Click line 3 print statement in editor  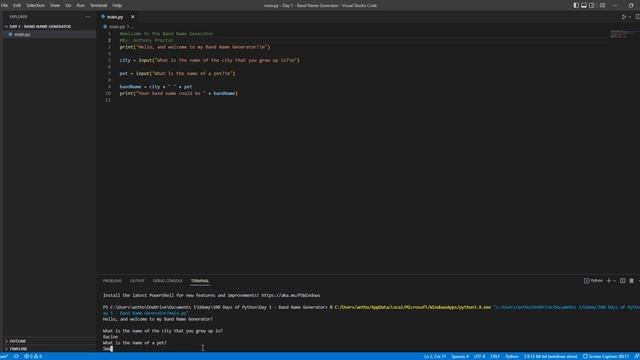(195, 47)
